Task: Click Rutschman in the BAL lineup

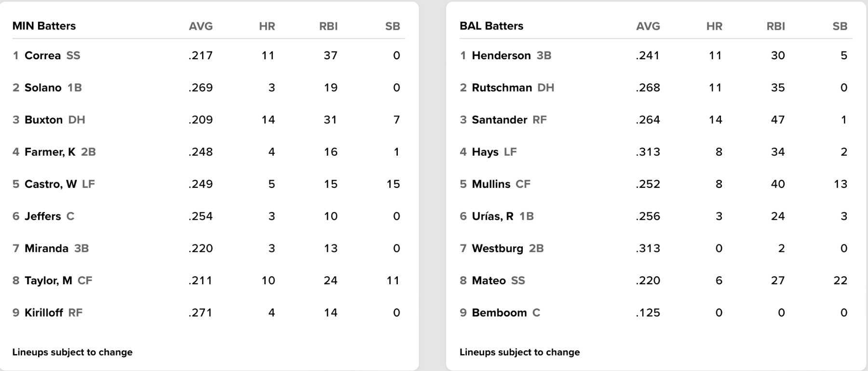Action: pyautogui.click(x=502, y=88)
